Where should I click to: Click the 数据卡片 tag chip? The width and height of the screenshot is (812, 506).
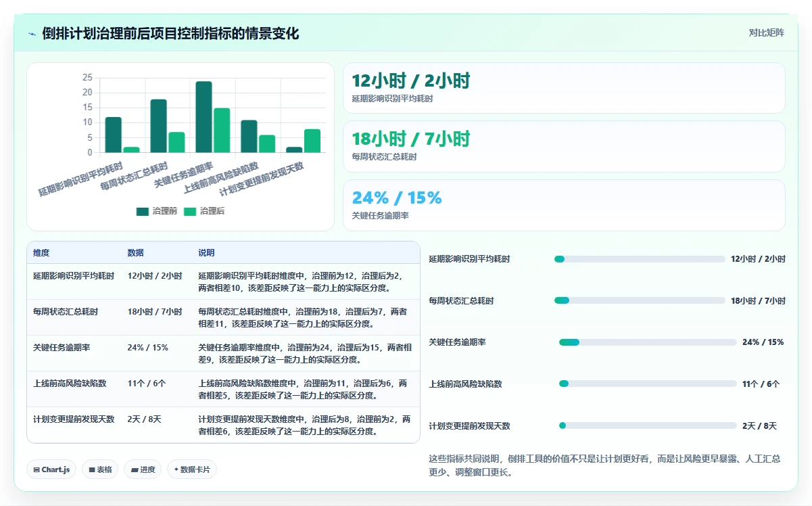click(192, 469)
